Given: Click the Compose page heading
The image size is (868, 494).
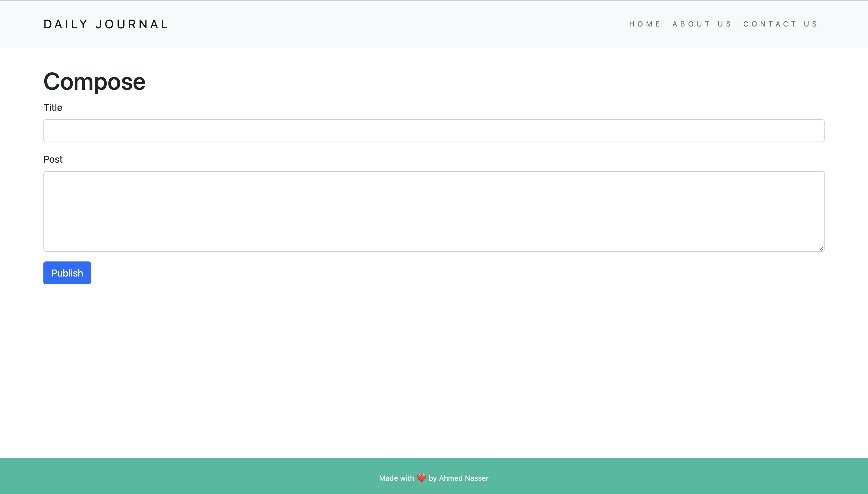Looking at the screenshot, I should coord(94,82).
